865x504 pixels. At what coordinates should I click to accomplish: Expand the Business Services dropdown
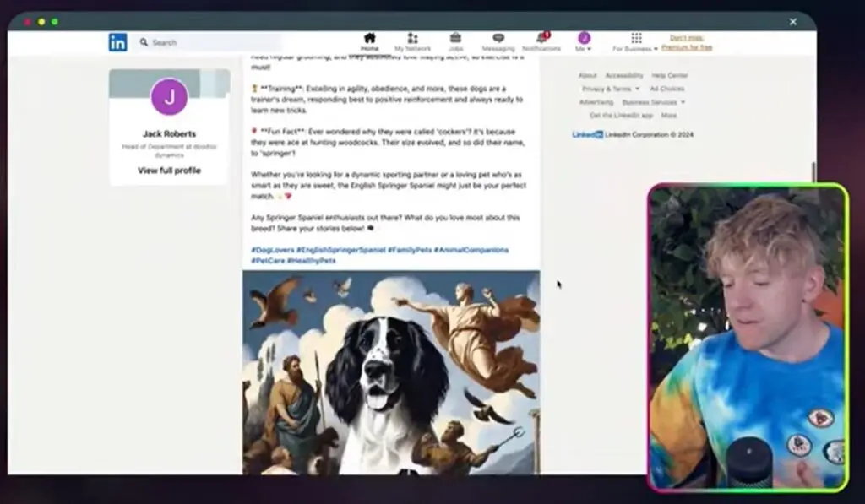(x=653, y=102)
